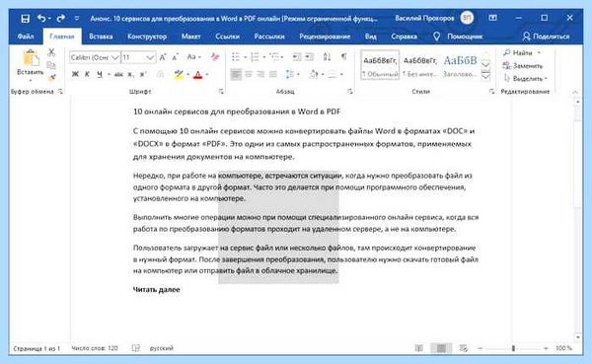
Task: Open the font size 11 dropdown
Action: click(x=150, y=57)
